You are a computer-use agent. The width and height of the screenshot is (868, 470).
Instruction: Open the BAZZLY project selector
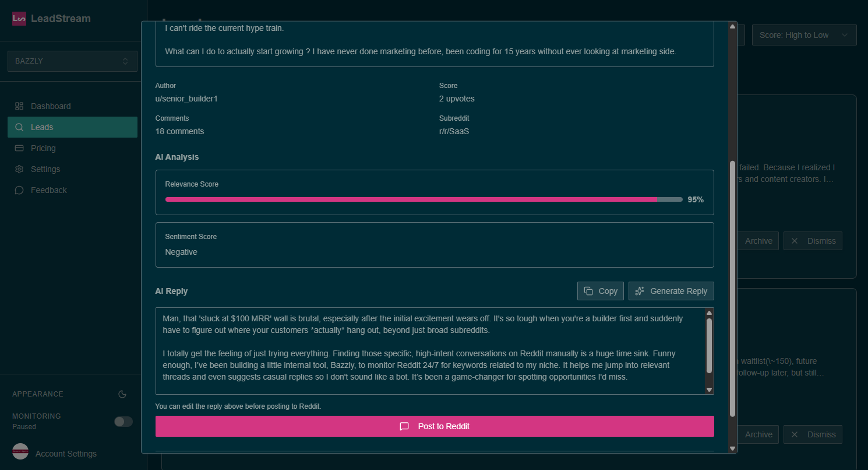coord(72,61)
